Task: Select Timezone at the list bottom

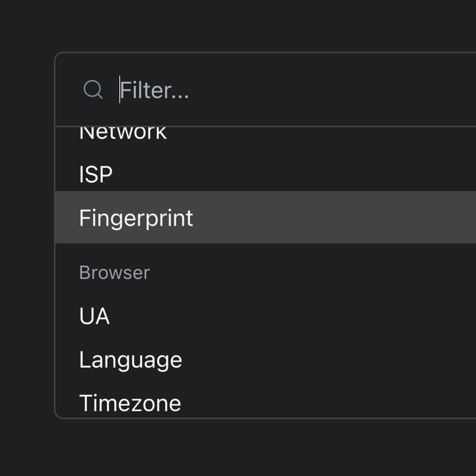Action: tap(265, 403)
